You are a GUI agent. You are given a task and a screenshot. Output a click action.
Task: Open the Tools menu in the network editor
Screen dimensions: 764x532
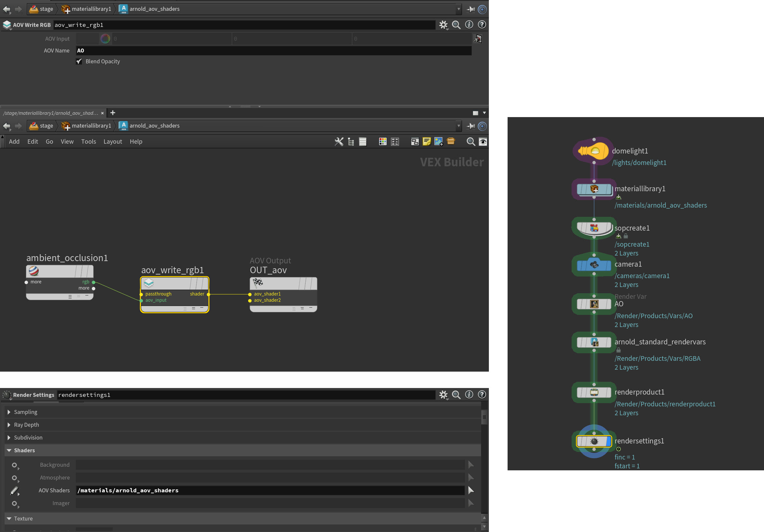[88, 141]
